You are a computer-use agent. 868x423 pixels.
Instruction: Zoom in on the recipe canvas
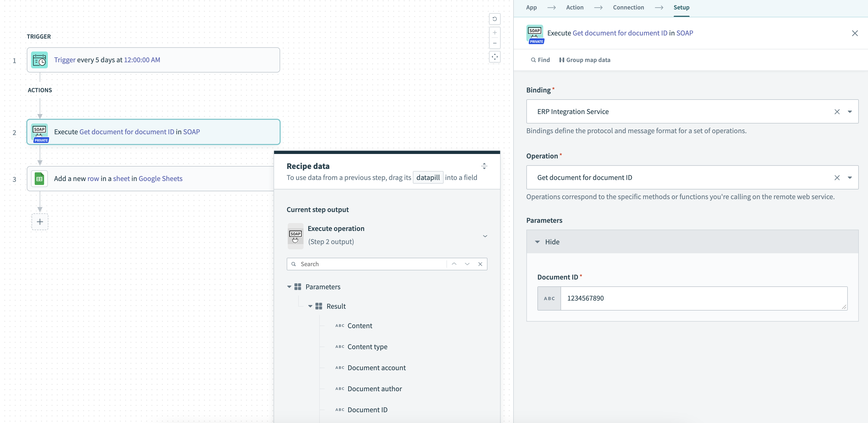(x=494, y=33)
